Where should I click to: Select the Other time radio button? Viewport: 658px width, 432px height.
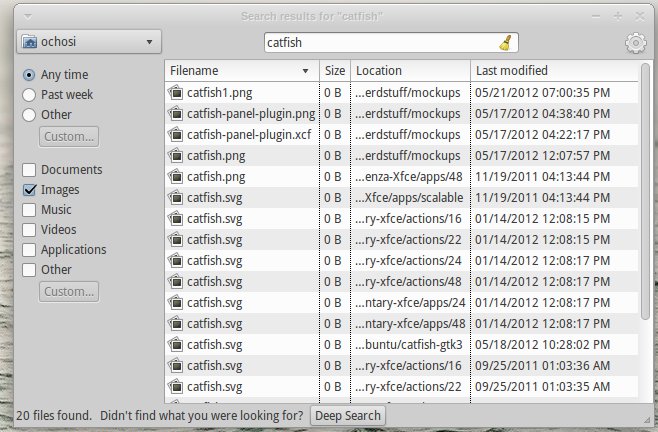point(29,115)
